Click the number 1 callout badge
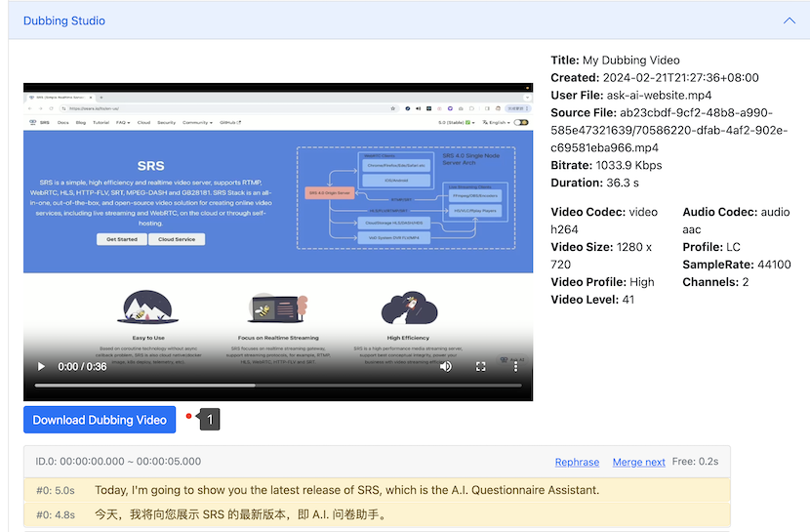This screenshot has height=532, width=810. point(210,420)
